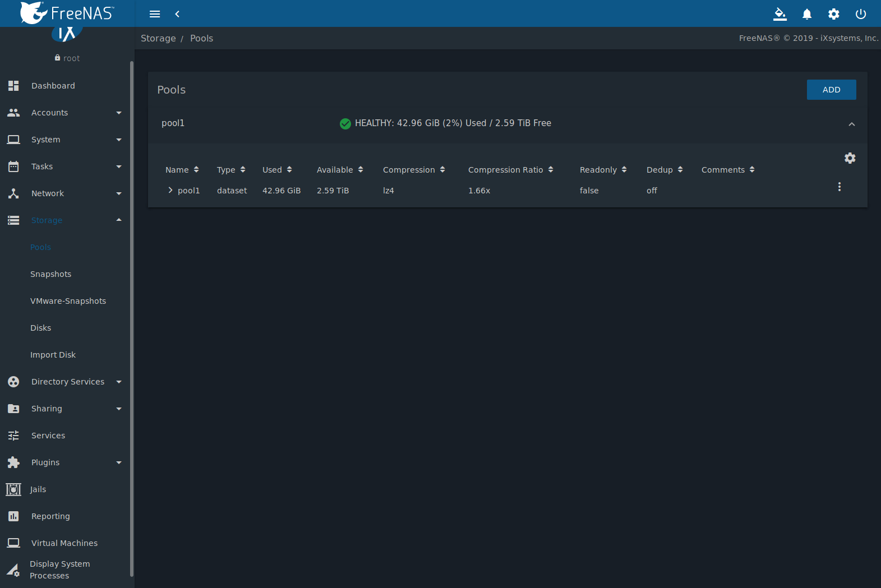Click the 1.66x ratio value
This screenshot has width=881, height=588.
pyautogui.click(x=479, y=191)
